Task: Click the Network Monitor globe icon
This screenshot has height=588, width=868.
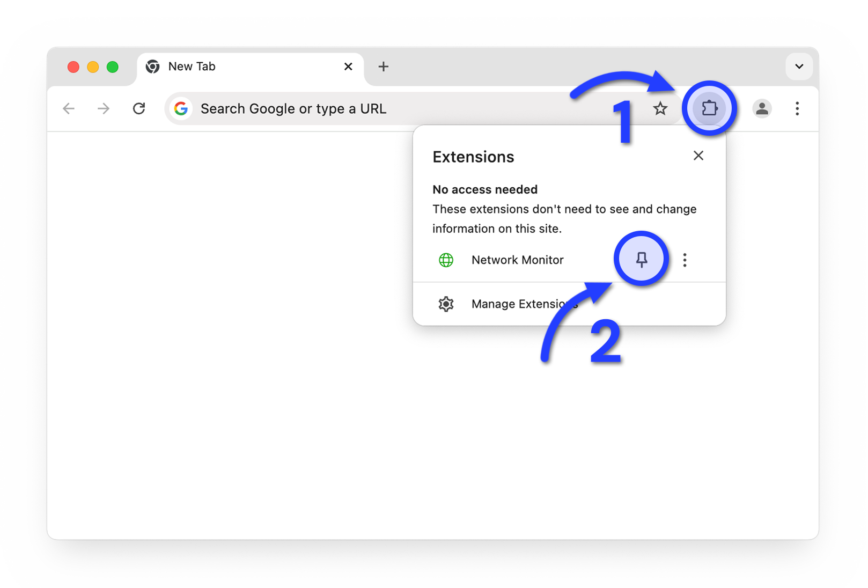Action: pos(446,260)
